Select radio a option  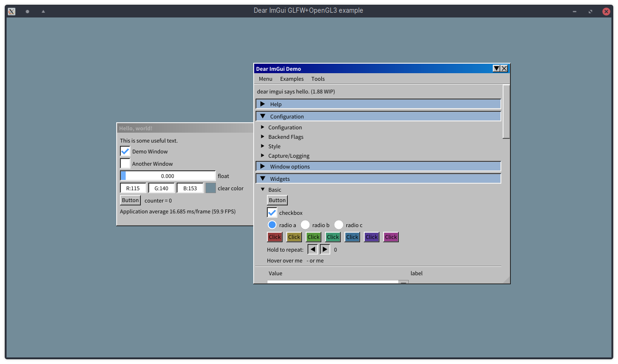tap(272, 225)
